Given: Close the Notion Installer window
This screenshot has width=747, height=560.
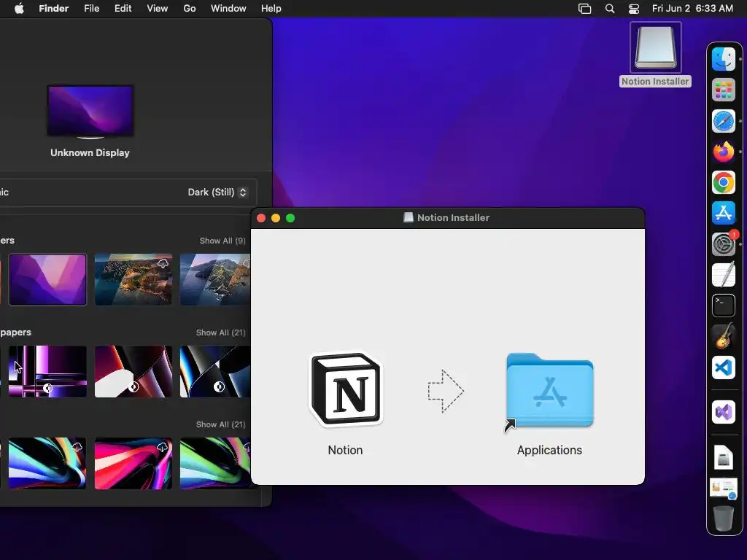Looking at the screenshot, I should (x=261, y=218).
